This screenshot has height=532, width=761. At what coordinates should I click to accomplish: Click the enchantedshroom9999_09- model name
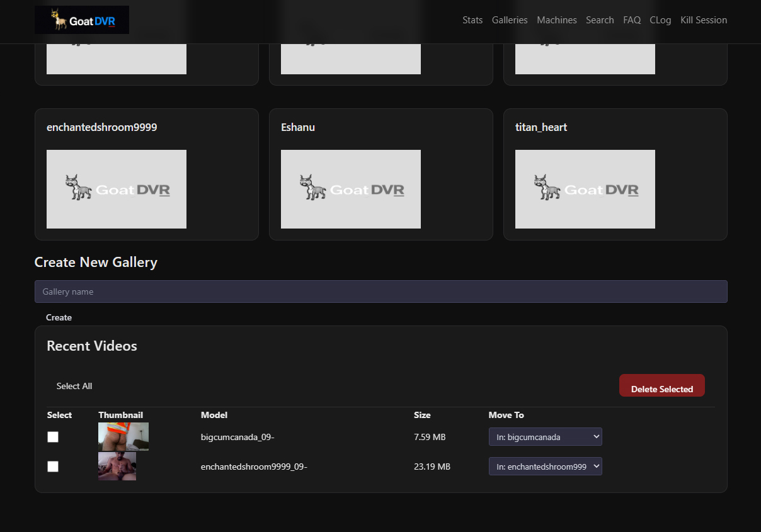point(254,467)
